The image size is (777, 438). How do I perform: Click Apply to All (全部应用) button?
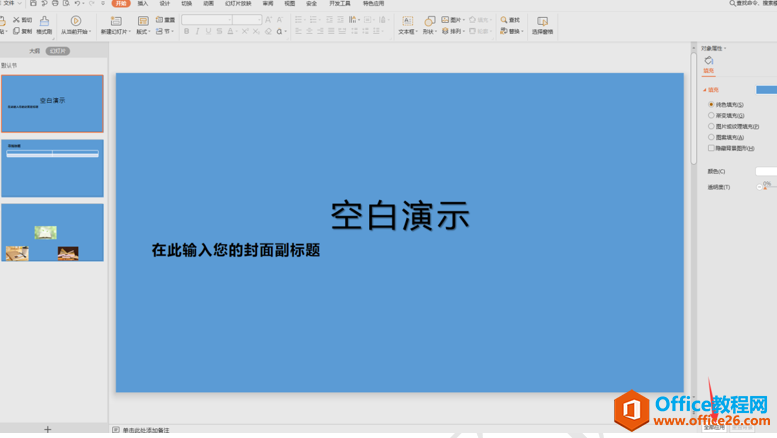pyautogui.click(x=714, y=427)
